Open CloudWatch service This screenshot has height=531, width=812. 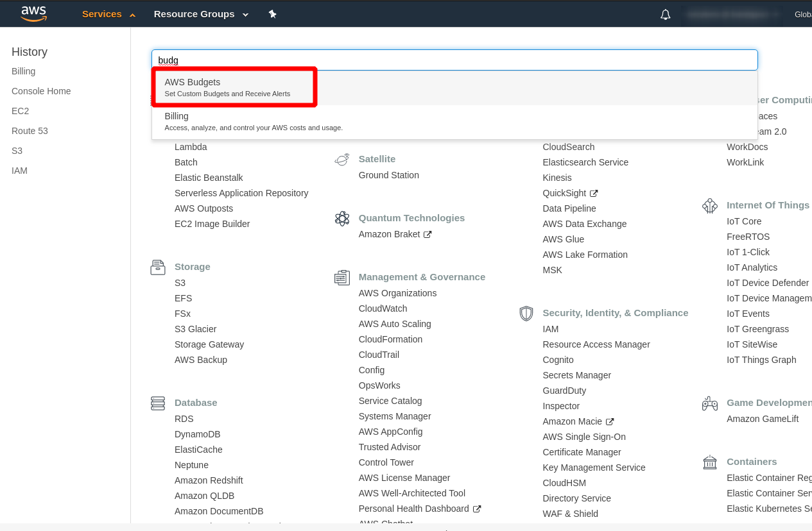coord(383,308)
